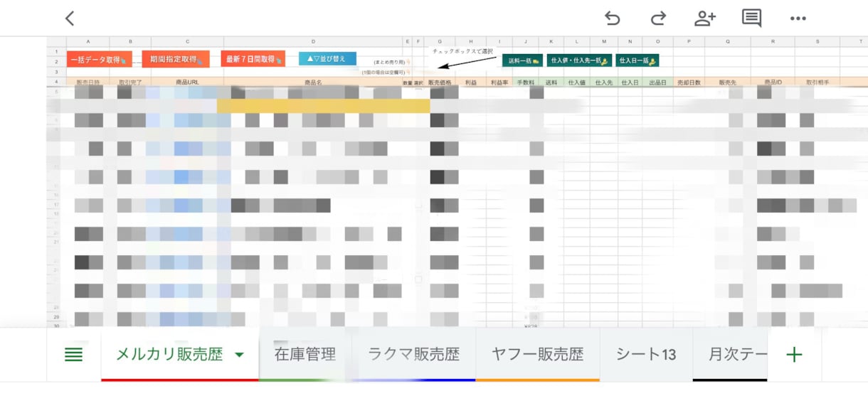The image size is (868, 401).
Task: Select column C letter header
Action: pyautogui.click(x=187, y=42)
